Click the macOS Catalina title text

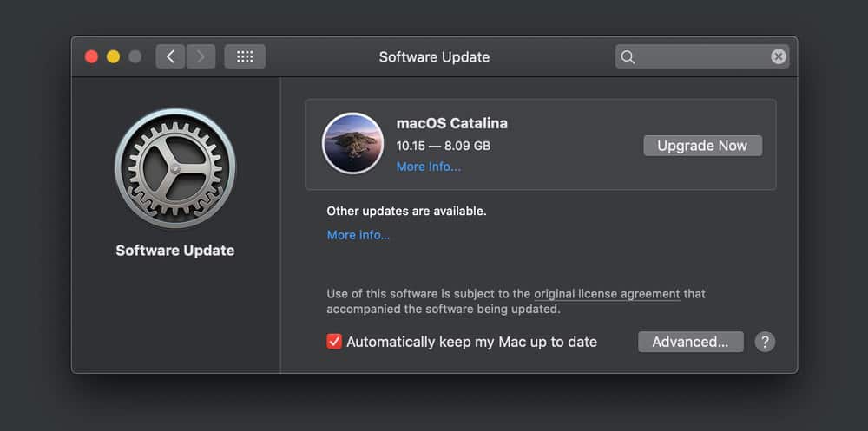click(x=451, y=123)
